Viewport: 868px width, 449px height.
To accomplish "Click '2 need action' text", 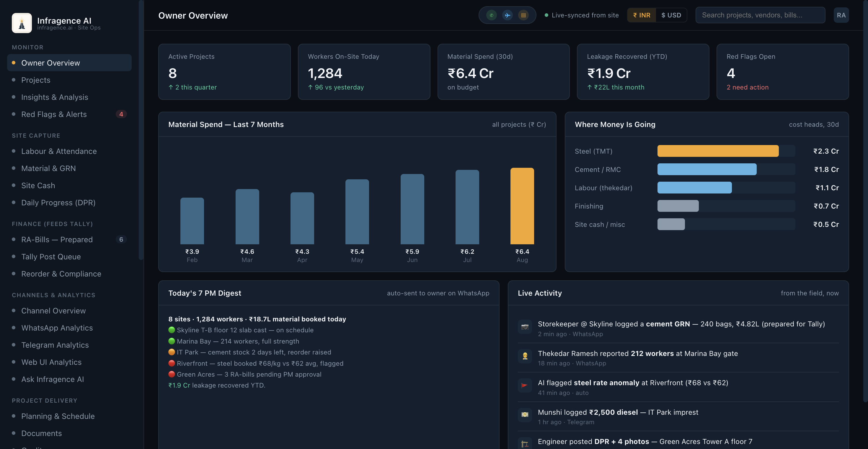I will pyautogui.click(x=747, y=87).
